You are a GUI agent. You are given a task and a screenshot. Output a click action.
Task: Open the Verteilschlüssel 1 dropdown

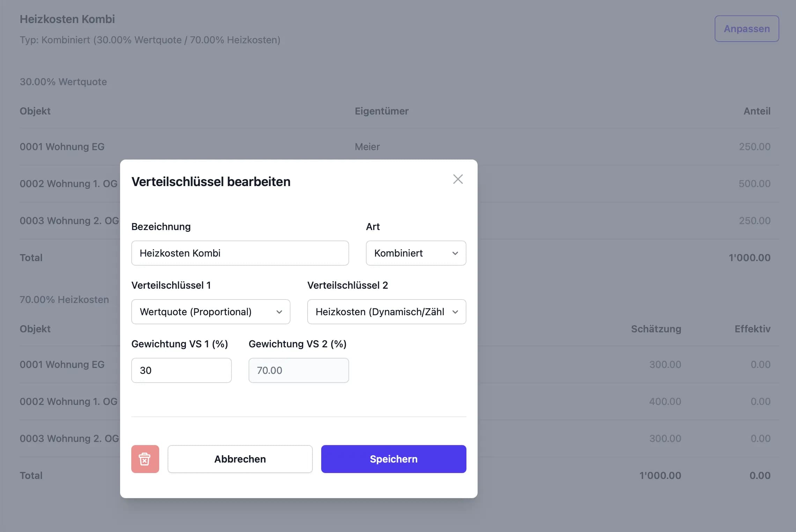(x=211, y=312)
